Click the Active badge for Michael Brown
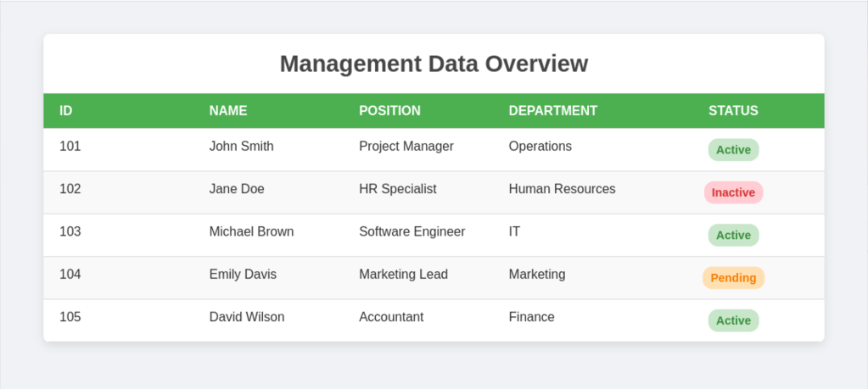Image resolution: width=868 pixels, height=389 pixels. pos(733,235)
